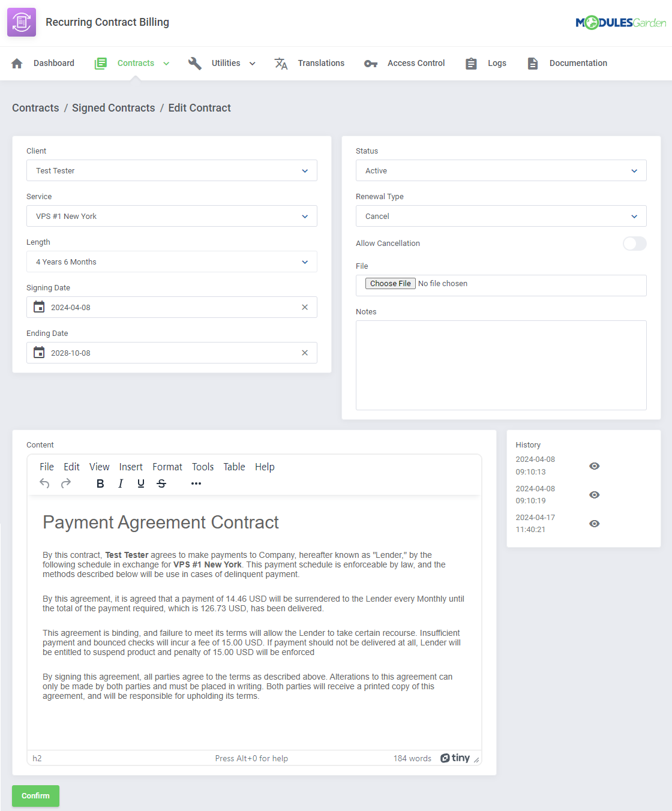Toggle bold formatting in editor

[x=100, y=483]
